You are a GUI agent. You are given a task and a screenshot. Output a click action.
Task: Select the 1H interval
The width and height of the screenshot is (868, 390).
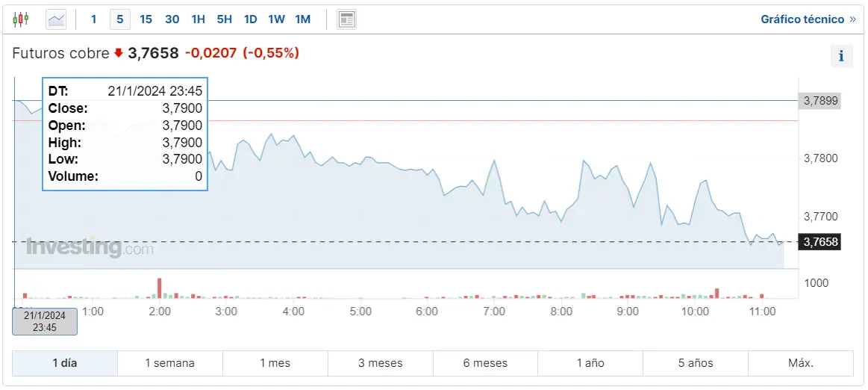click(x=198, y=19)
